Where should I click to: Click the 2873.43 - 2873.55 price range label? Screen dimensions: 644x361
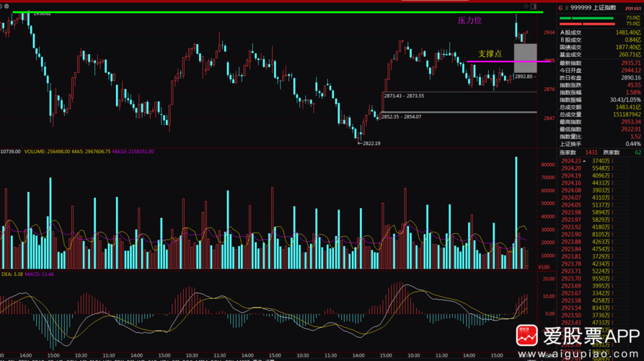click(x=404, y=96)
